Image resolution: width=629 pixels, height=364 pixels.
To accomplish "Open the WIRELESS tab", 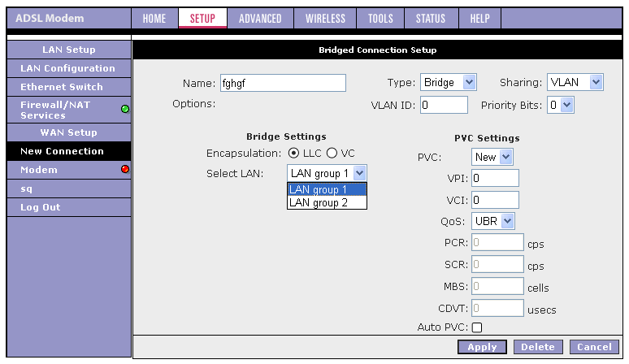I will 325,19.
